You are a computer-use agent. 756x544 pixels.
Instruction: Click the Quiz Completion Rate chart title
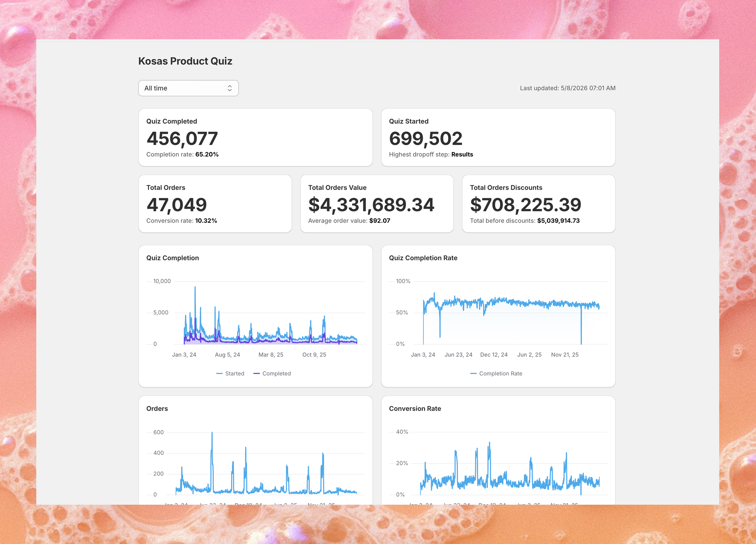(423, 258)
